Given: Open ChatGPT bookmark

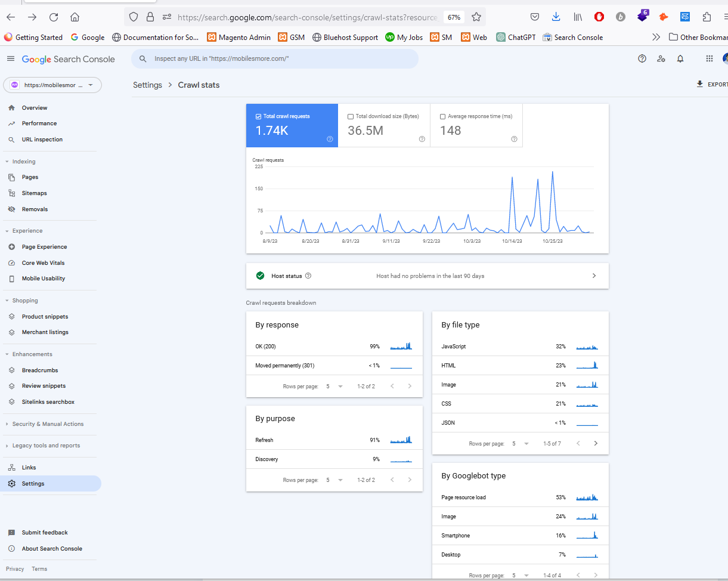Looking at the screenshot, I should (x=516, y=37).
